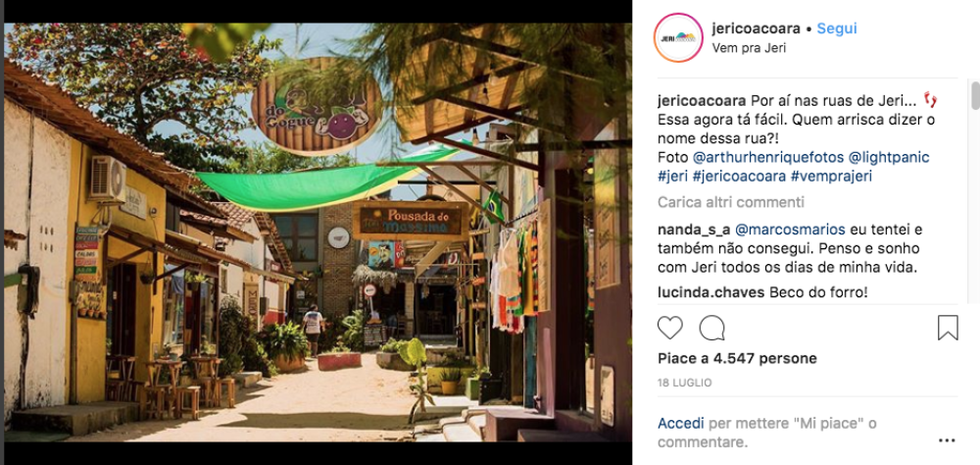980x465 pixels.
Task: Open jericoacoara username in post header
Action: pos(757,28)
